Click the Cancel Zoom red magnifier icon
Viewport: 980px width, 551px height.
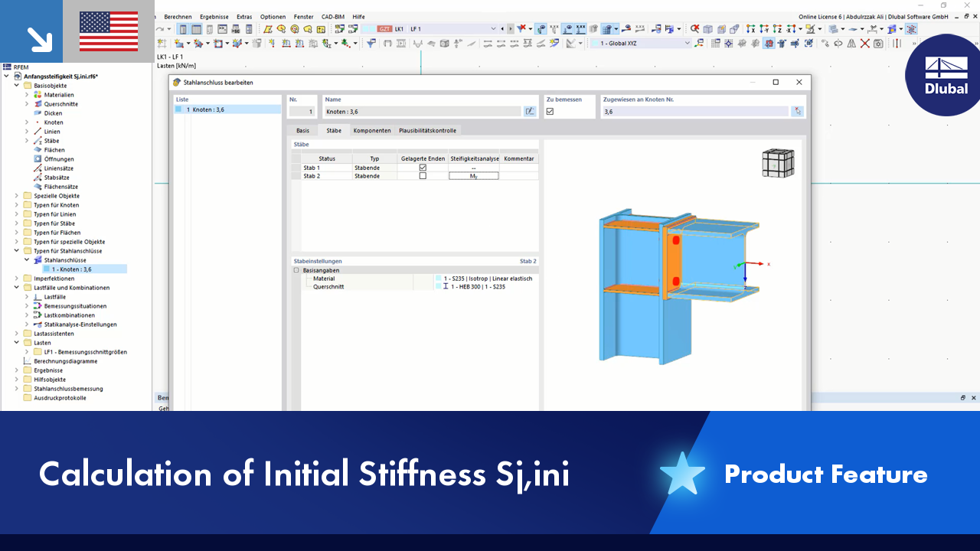tap(694, 28)
